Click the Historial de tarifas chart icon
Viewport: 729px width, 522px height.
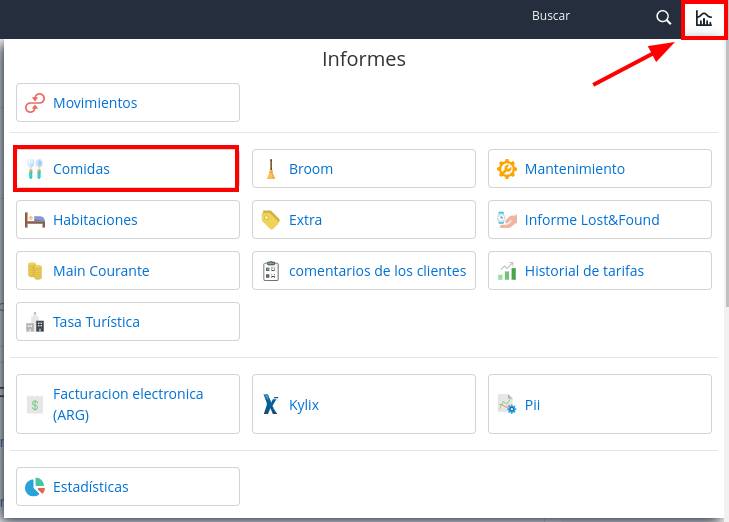pos(507,271)
